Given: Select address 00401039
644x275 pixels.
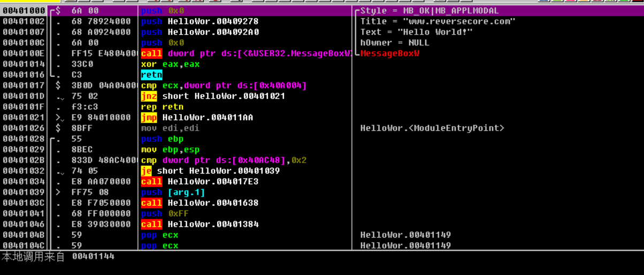Looking at the screenshot, I should click(24, 192).
